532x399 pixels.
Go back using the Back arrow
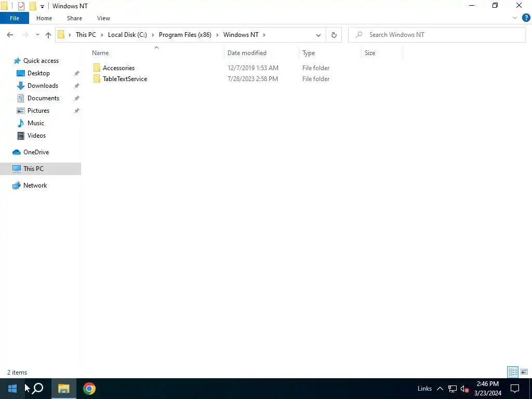[x=10, y=35]
